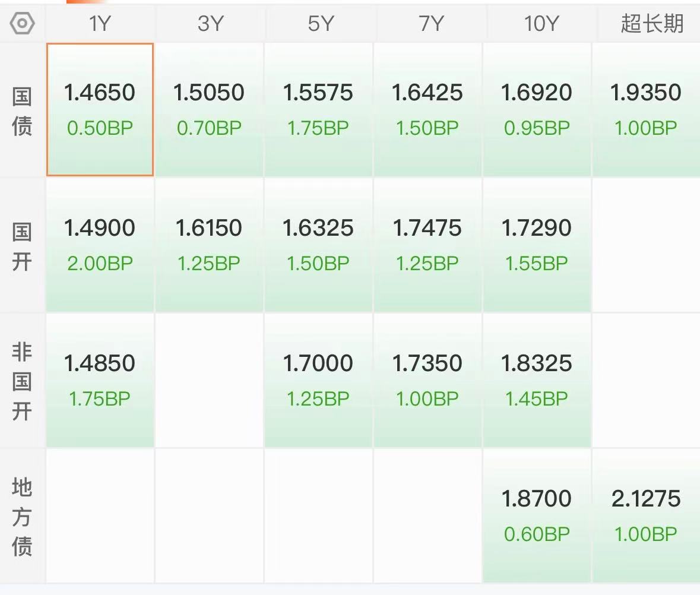This screenshot has height=595, width=700.
Task: Click the 地方债 row label
Action: 22,517
